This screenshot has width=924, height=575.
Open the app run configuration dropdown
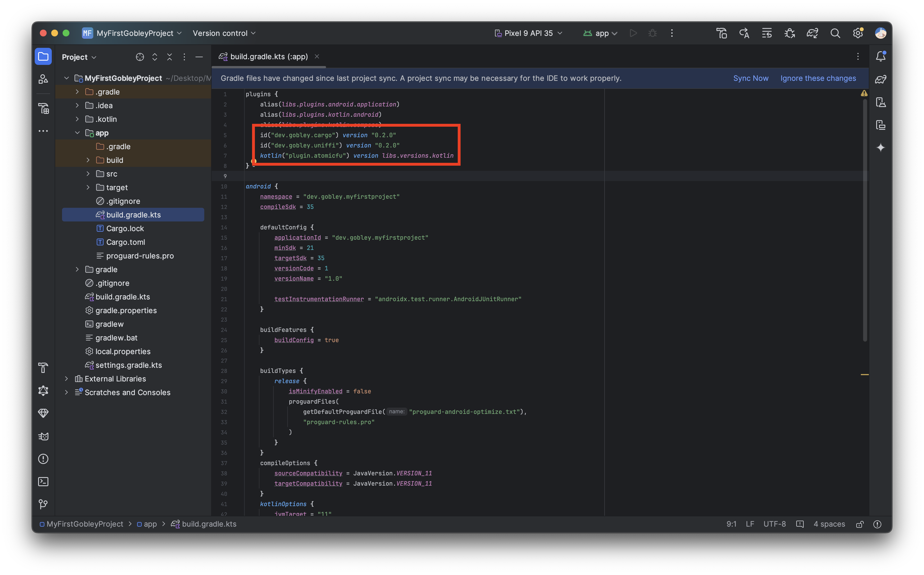(x=600, y=34)
